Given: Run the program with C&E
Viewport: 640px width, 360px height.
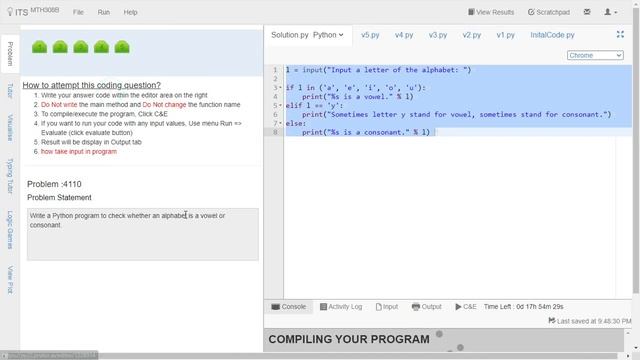Looking at the screenshot, I should 466,307.
